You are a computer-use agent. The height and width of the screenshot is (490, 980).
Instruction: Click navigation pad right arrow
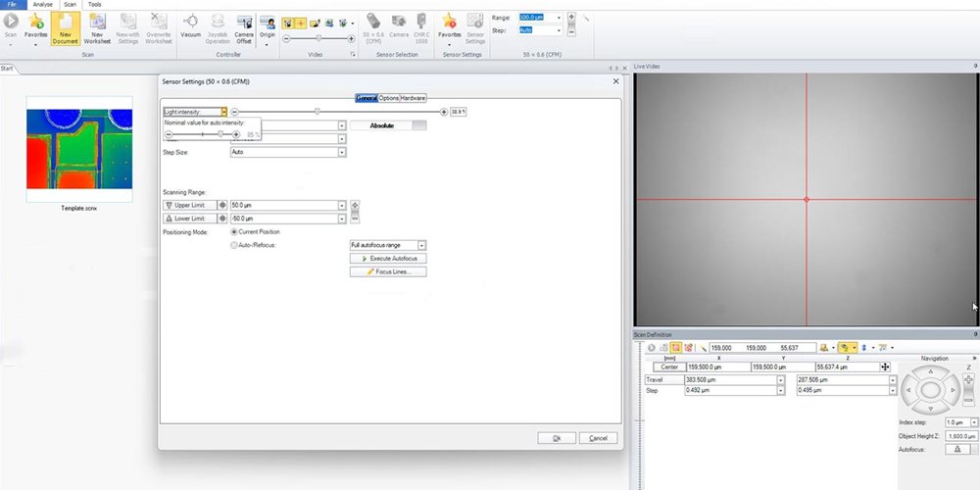pyautogui.click(x=954, y=390)
